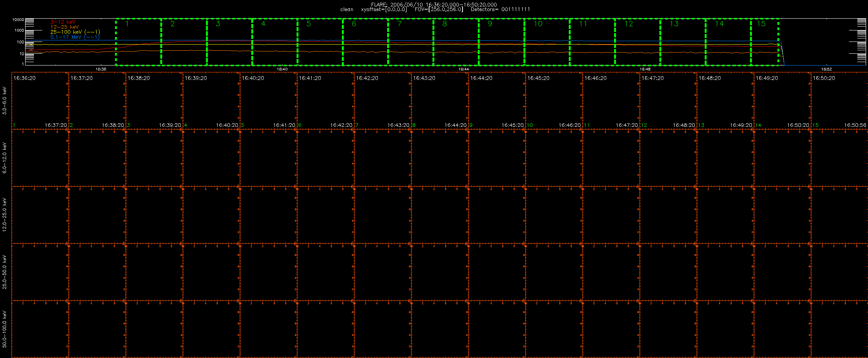Screen dimensions: 868x358
Task: Click the '16:36' light-curve time tick label
Action: click(x=101, y=69)
